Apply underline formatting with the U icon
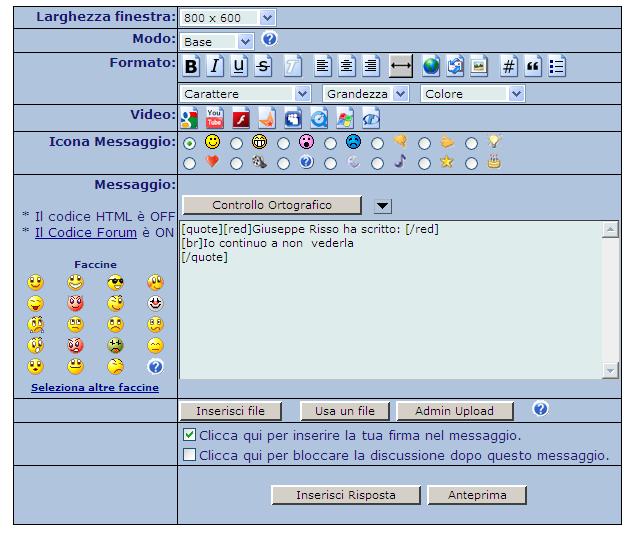Image resolution: width=635 pixels, height=533 pixels. 239,66
